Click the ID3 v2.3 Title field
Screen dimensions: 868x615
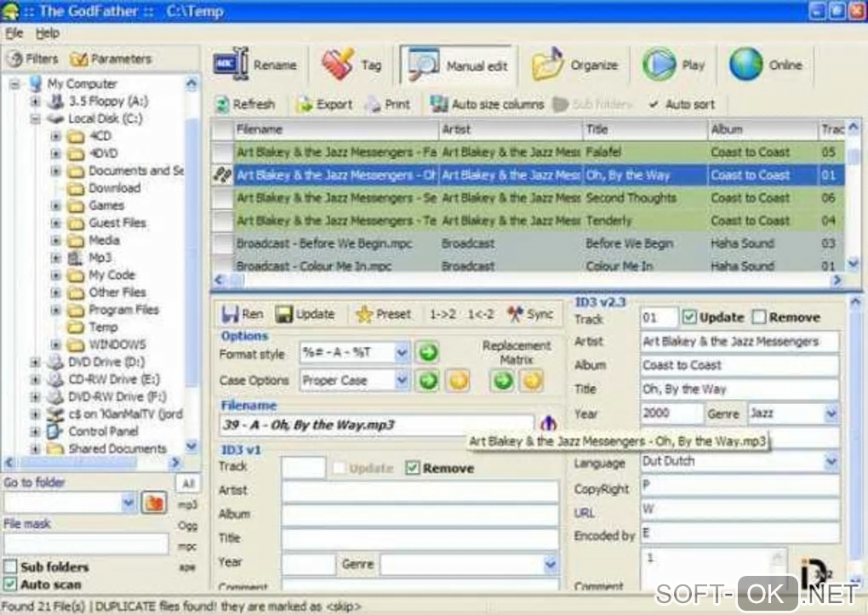point(740,389)
